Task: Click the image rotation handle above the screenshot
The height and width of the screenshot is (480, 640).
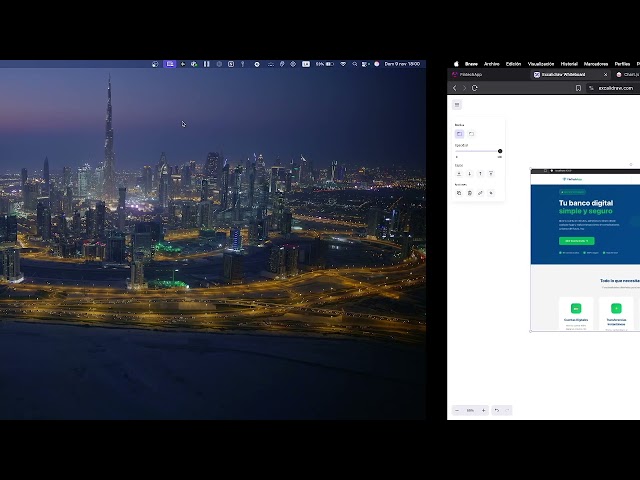Action: pos(631,164)
